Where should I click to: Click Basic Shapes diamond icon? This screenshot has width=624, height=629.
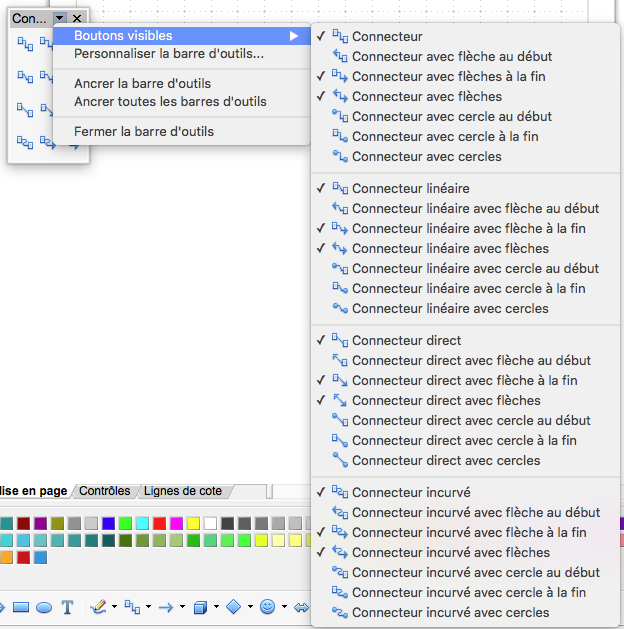click(233, 607)
